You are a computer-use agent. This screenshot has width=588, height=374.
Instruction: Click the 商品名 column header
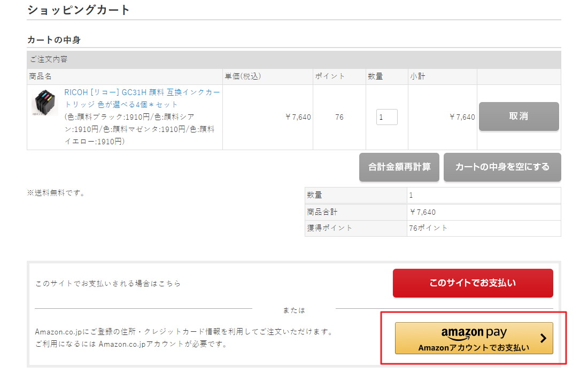point(40,76)
